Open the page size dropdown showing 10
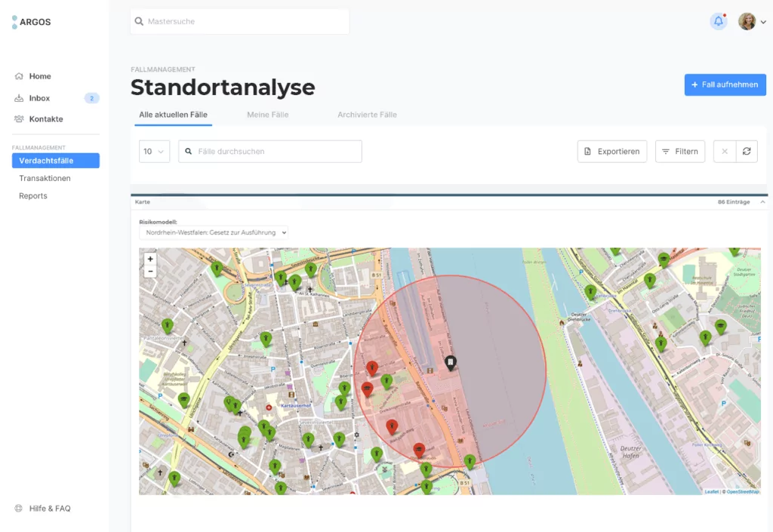 [154, 152]
